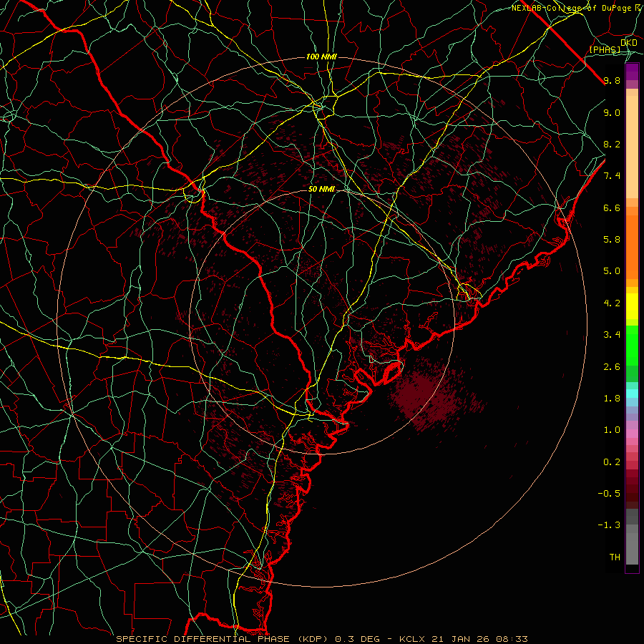Click the 1.8 value on the scale

pyautogui.click(x=612, y=399)
